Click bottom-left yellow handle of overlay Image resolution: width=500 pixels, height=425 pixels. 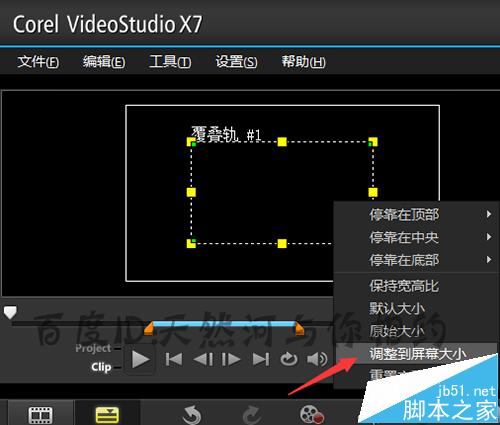click(x=191, y=243)
